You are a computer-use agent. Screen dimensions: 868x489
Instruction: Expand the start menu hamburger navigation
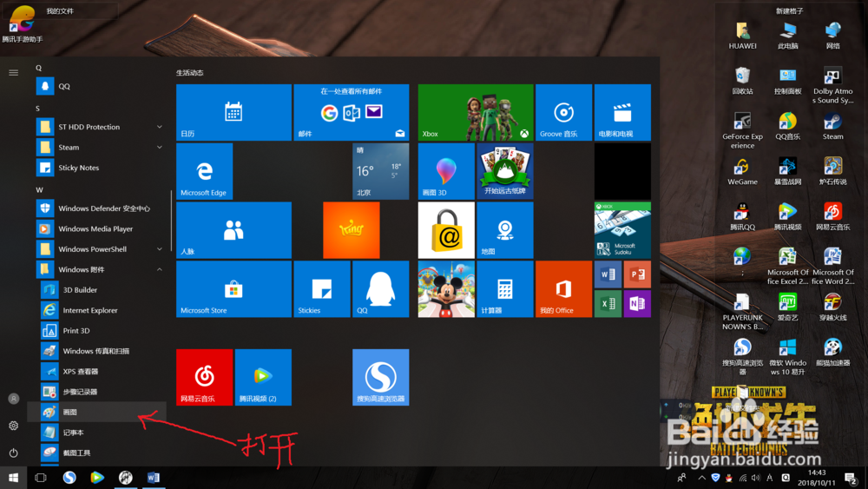click(13, 73)
